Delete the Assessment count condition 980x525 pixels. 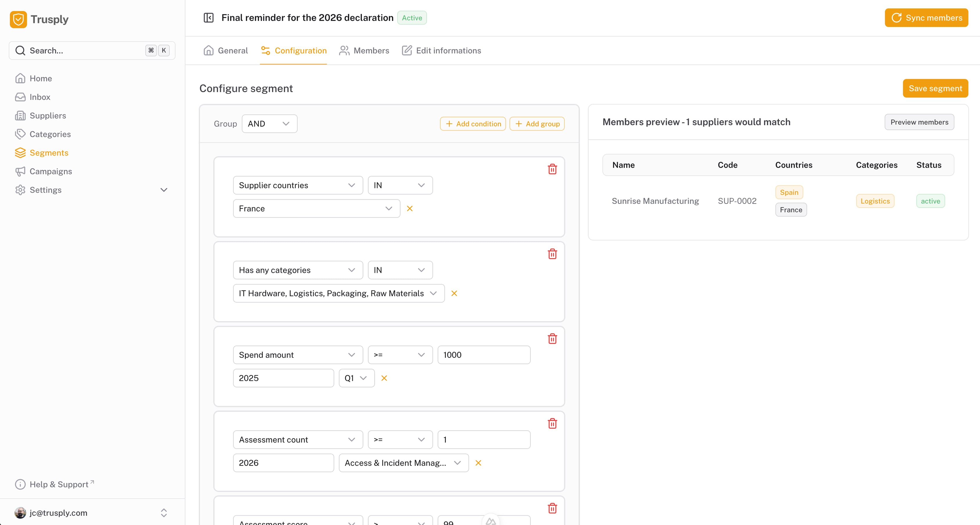[552, 423]
